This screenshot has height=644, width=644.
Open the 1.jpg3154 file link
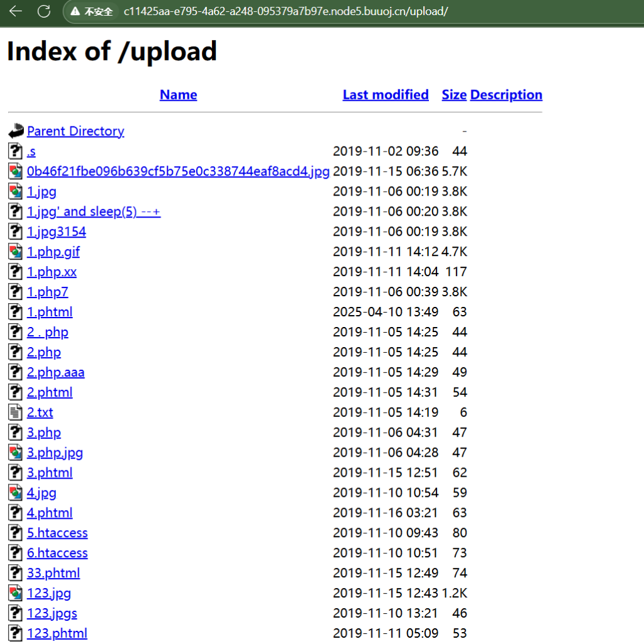(57, 232)
